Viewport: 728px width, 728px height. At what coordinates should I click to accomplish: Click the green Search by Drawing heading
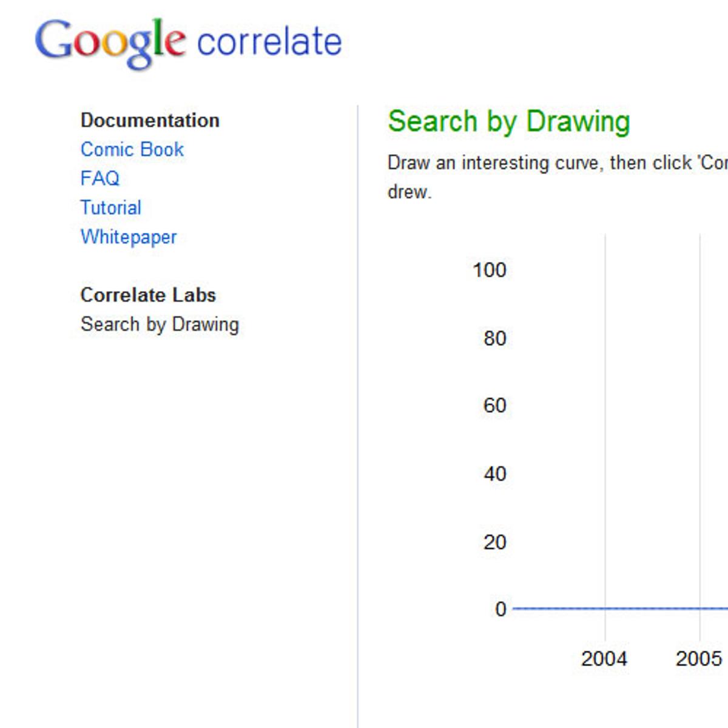pos(508,121)
